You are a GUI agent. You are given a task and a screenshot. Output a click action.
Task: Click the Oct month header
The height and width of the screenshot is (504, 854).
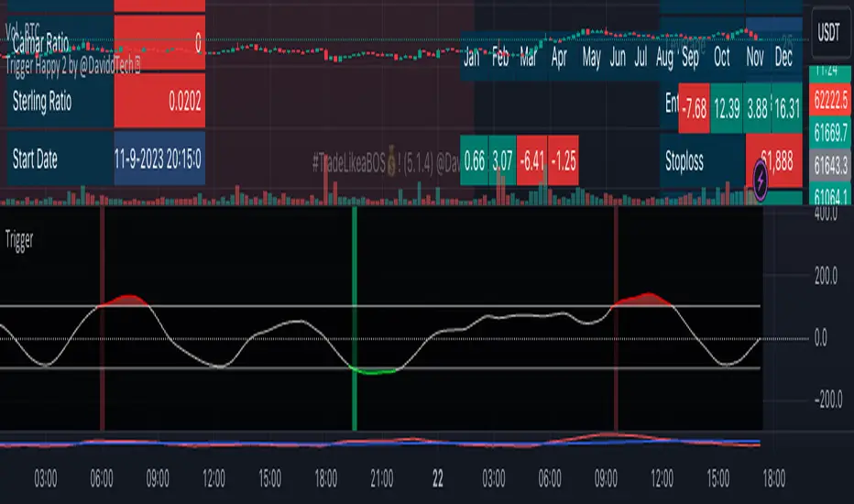click(x=722, y=57)
